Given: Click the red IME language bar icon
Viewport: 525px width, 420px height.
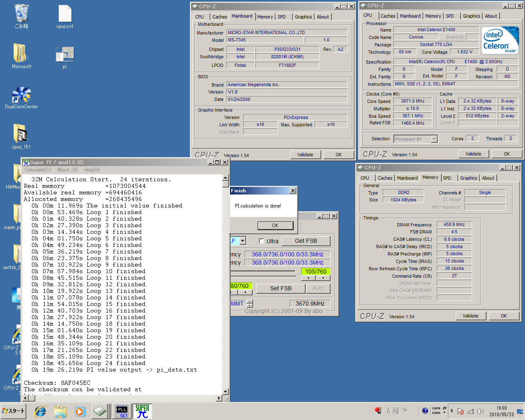Looking at the screenshot, I should coord(378,411).
